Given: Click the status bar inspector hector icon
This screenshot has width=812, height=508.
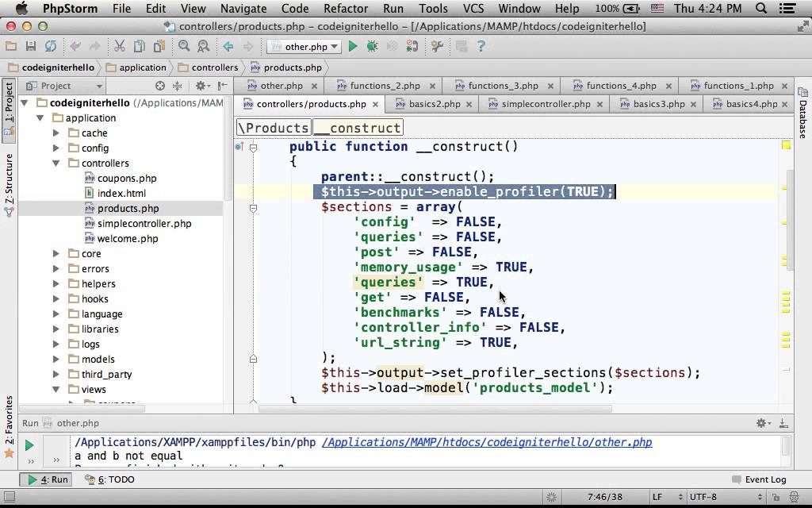Looking at the screenshot, I should 794,497.
